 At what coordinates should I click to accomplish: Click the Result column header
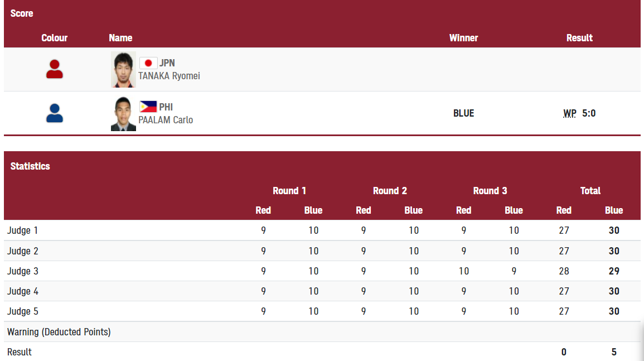coord(579,38)
